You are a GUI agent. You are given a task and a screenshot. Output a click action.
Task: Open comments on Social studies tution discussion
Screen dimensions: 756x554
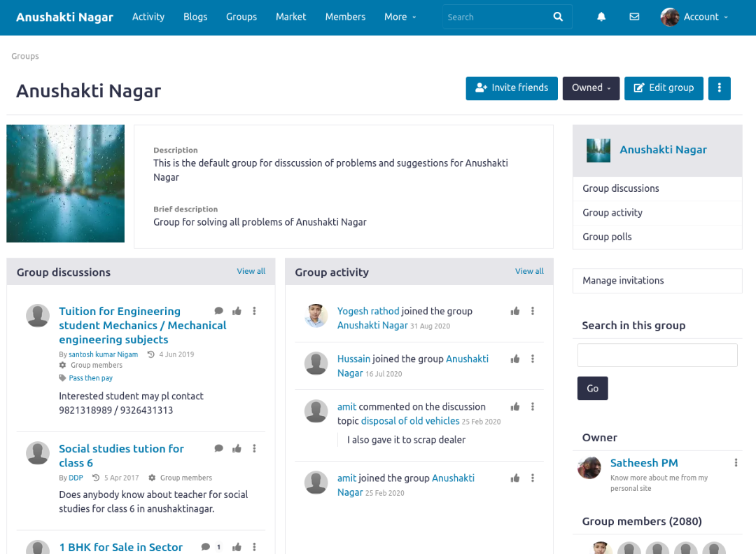[218, 448]
